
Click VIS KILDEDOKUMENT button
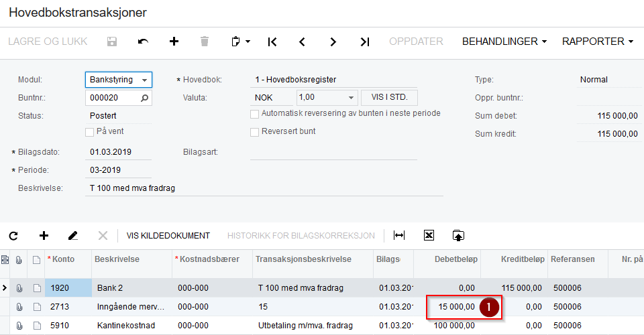pyautogui.click(x=168, y=236)
